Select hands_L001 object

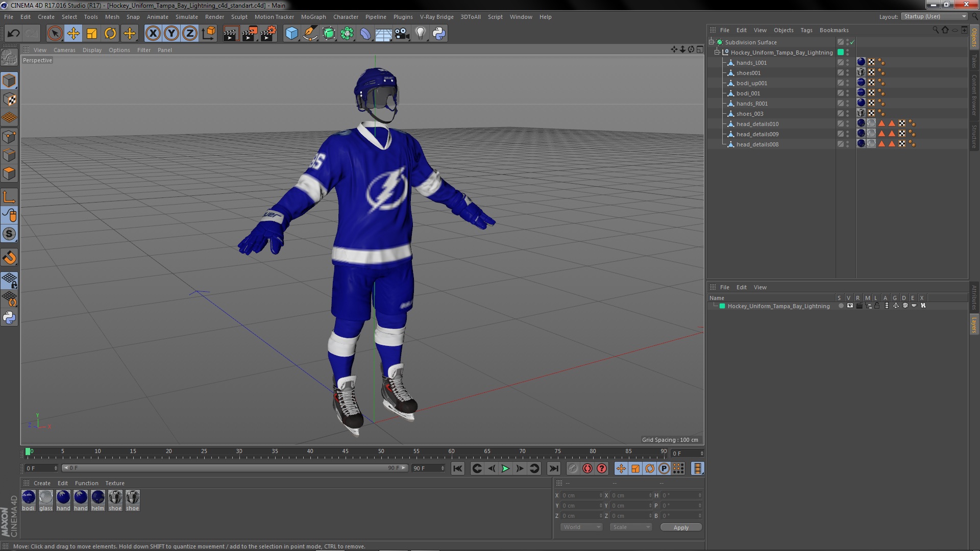point(751,63)
